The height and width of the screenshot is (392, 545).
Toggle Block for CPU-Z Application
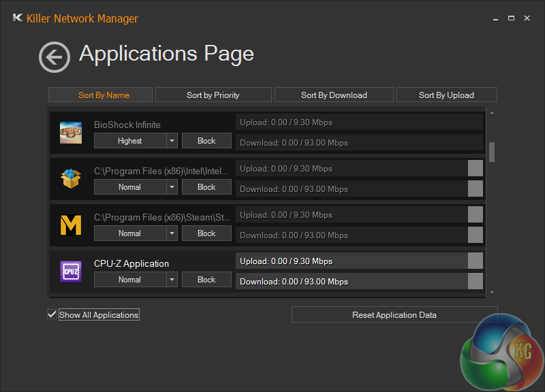click(206, 280)
